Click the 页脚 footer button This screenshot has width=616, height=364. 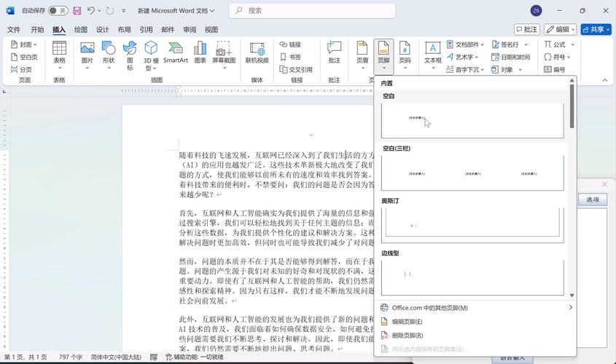(x=384, y=56)
